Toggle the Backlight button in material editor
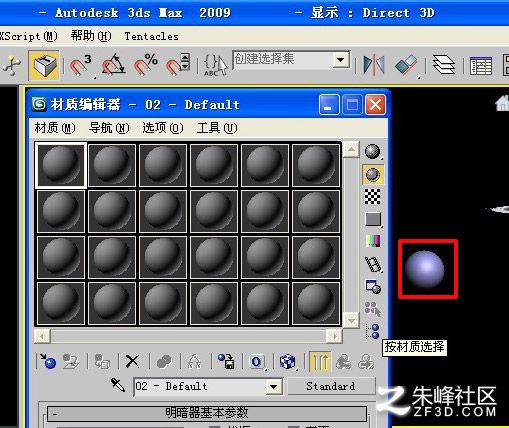 click(x=372, y=174)
